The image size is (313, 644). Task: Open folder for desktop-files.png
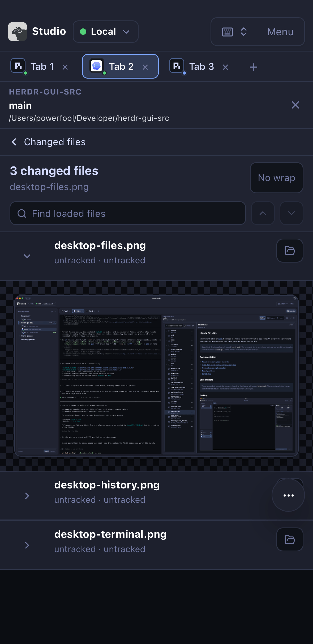tap(290, 251)
